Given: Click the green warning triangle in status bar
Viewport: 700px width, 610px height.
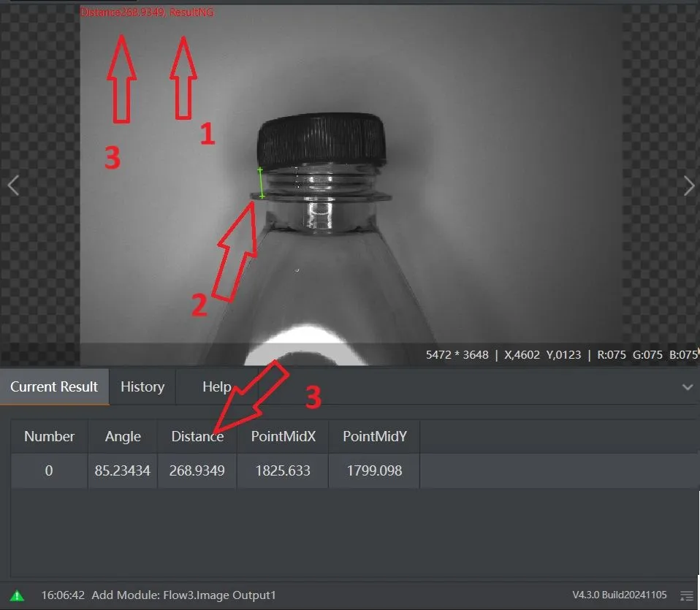Looking at the screenshot, I should tap(18, 595).
